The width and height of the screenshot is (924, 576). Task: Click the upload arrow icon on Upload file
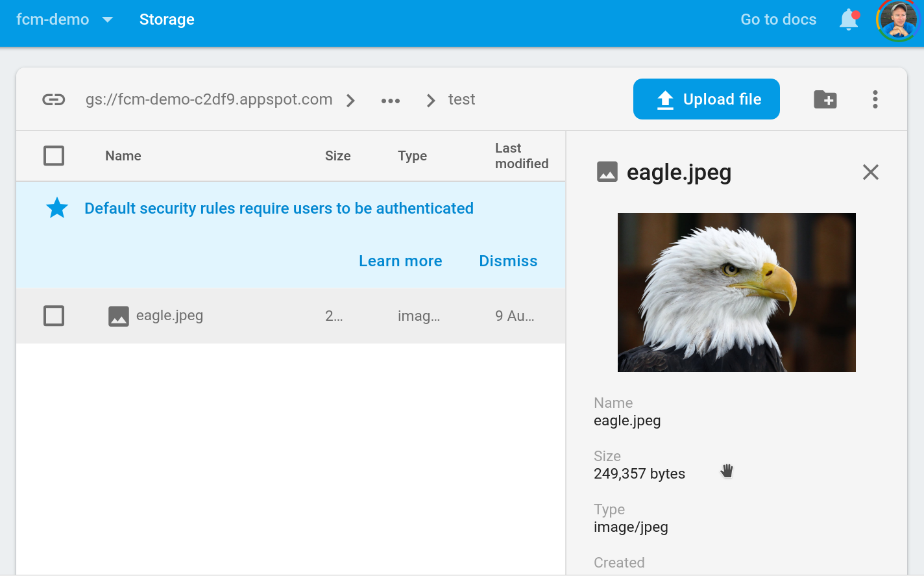pyautogui.click(x=664, y=99)
